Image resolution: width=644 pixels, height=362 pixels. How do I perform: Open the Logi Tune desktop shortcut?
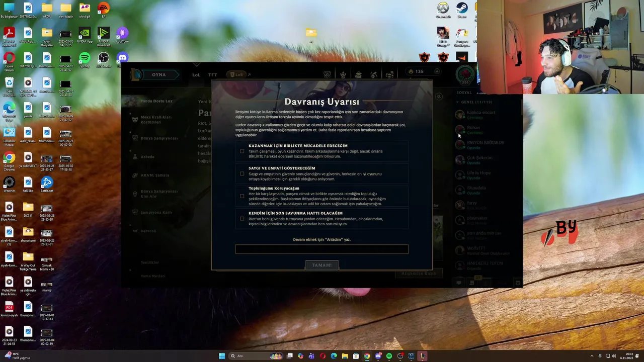[122, 35]
